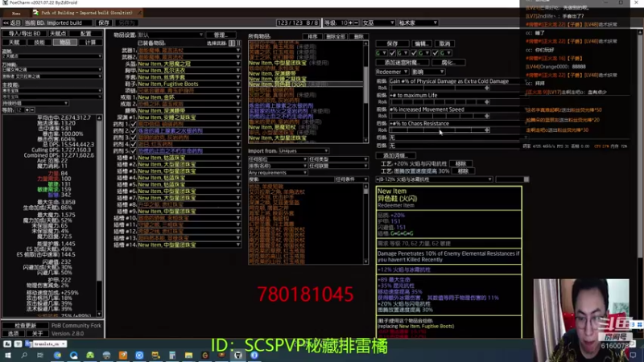
Task: Open first socket colour G dropdown
Action: [381, 53]
